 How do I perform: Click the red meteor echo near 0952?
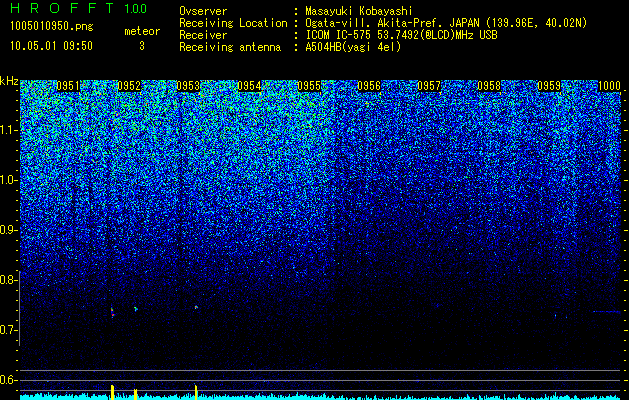(112, 313)
